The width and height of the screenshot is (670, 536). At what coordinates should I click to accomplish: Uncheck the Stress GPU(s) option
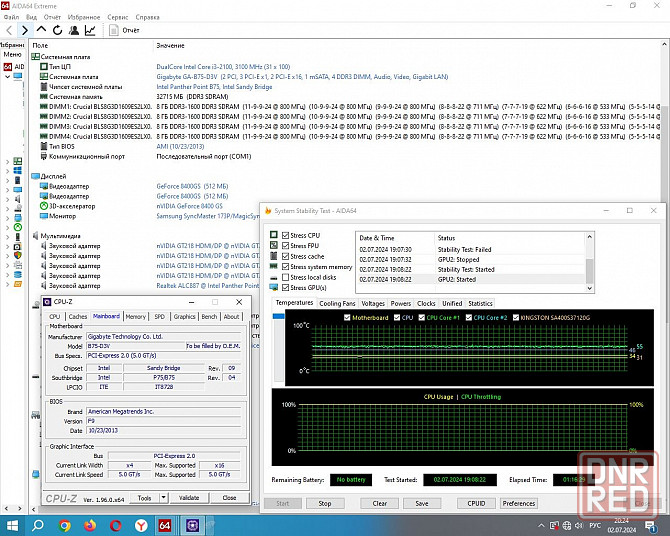point(286,288)
